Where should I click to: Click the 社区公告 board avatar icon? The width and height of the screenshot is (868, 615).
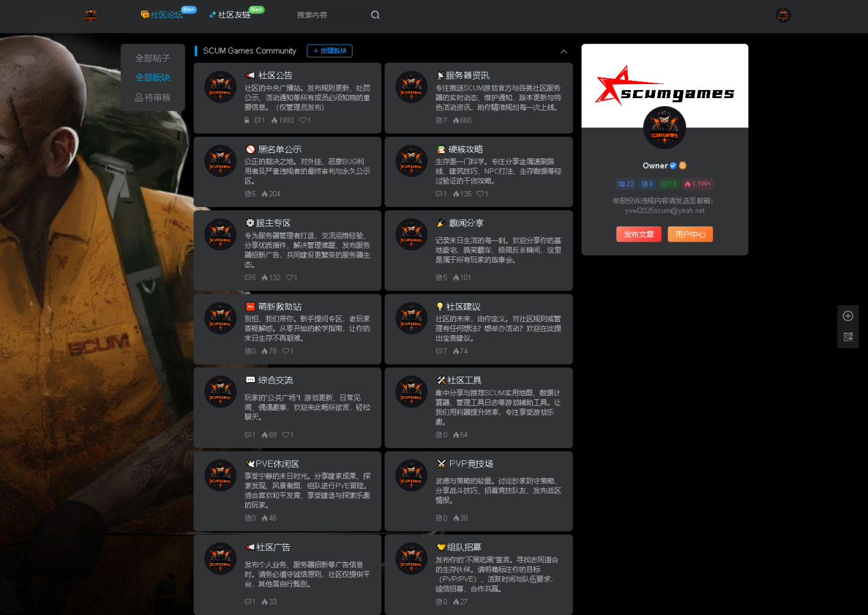point(220,87)
